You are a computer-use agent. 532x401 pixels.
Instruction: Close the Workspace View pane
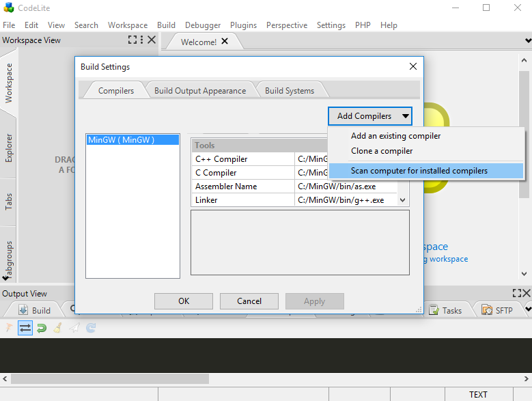[152, 40]
